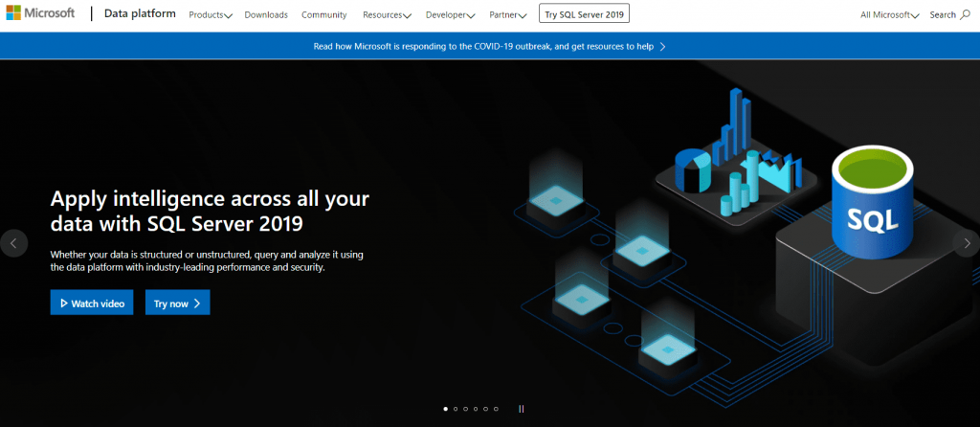
Task: Go to next carousel slide
Action: (967, 243)
